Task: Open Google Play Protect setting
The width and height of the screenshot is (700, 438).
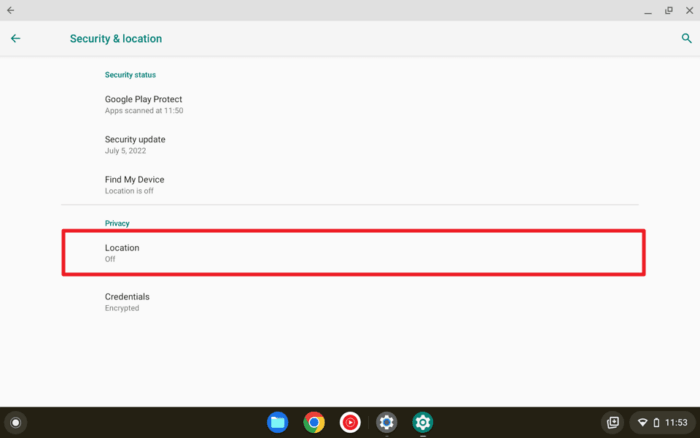Action: 350,104
